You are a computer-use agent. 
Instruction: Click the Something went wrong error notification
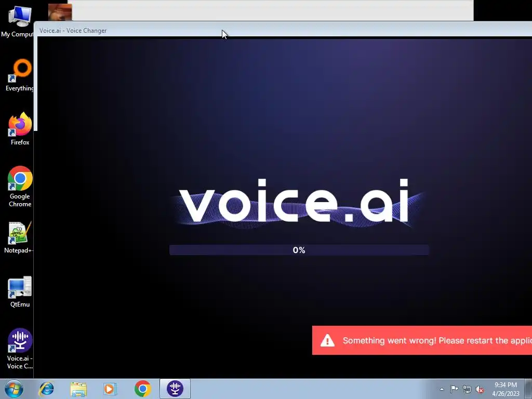pos(422,340)
